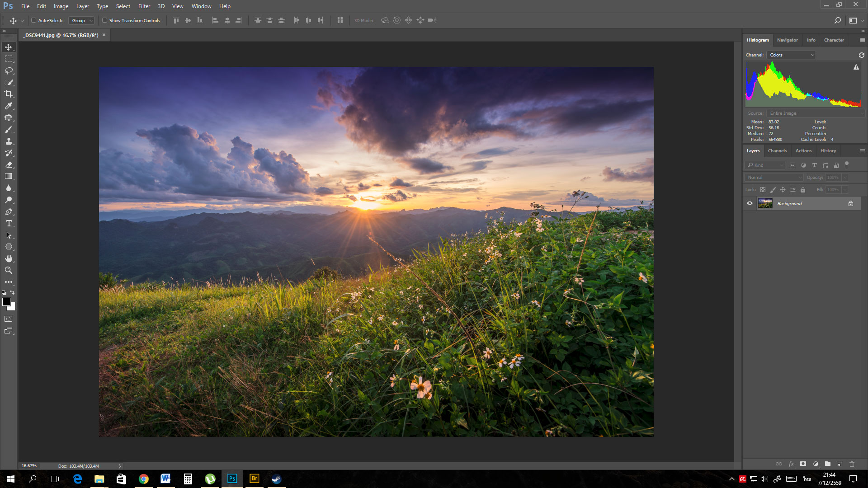Viewport: 868px width, 488px height.
Task: Select the History Brush tool
Action: [9, 153]
